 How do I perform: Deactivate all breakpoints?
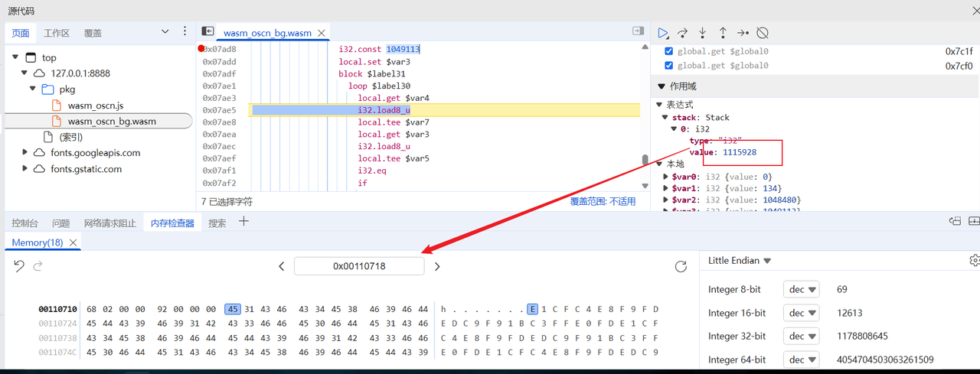point(763,33)
